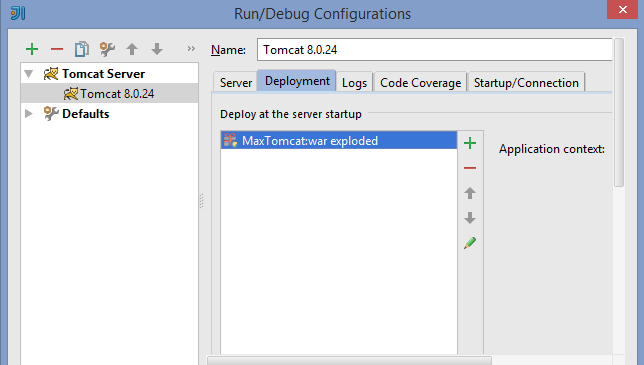
Task: Remove selected configuration with red minus
Action: 57,50
